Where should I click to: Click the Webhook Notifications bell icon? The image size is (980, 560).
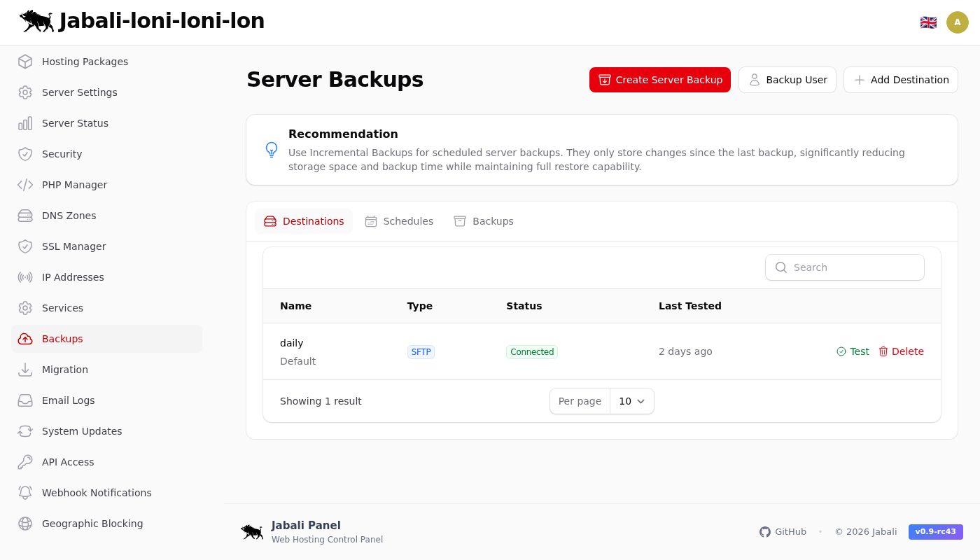pyautogui.click(x=25, y=493)
